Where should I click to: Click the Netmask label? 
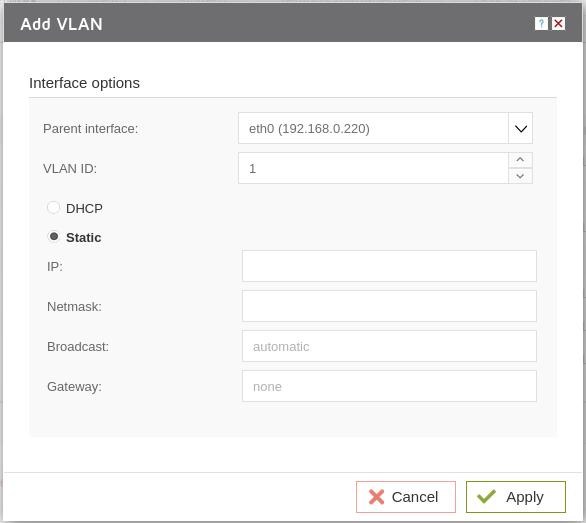[74, 307]
